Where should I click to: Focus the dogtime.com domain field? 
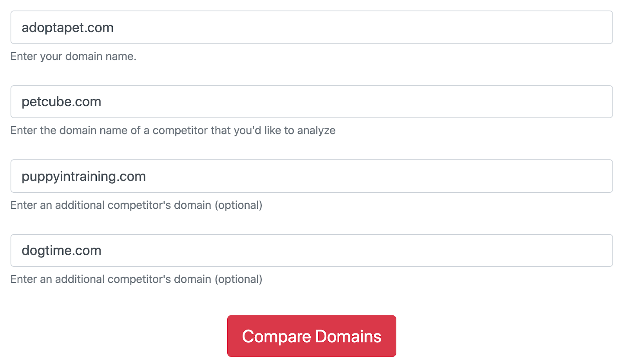pos(312,251)
